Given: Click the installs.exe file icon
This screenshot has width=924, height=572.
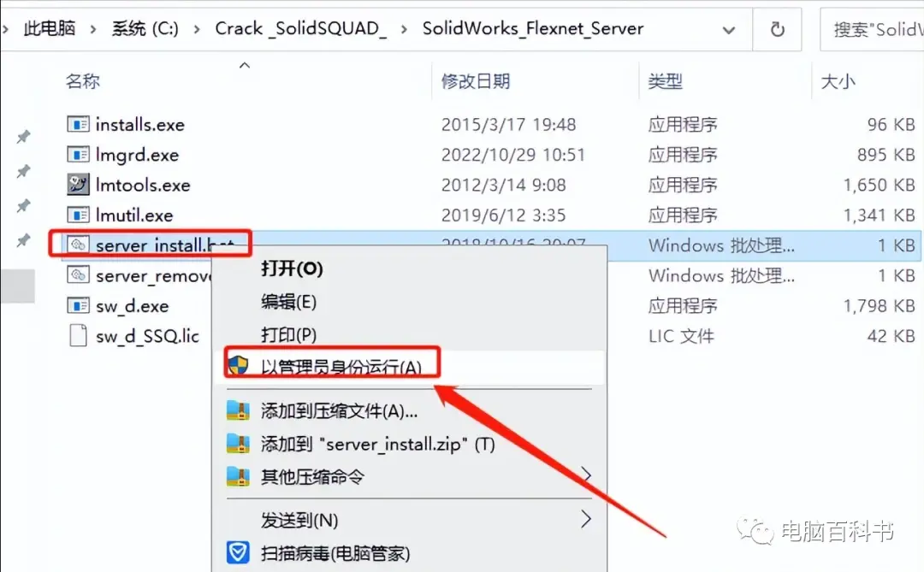Looking at the screenshot, I should tap(78, 124).
